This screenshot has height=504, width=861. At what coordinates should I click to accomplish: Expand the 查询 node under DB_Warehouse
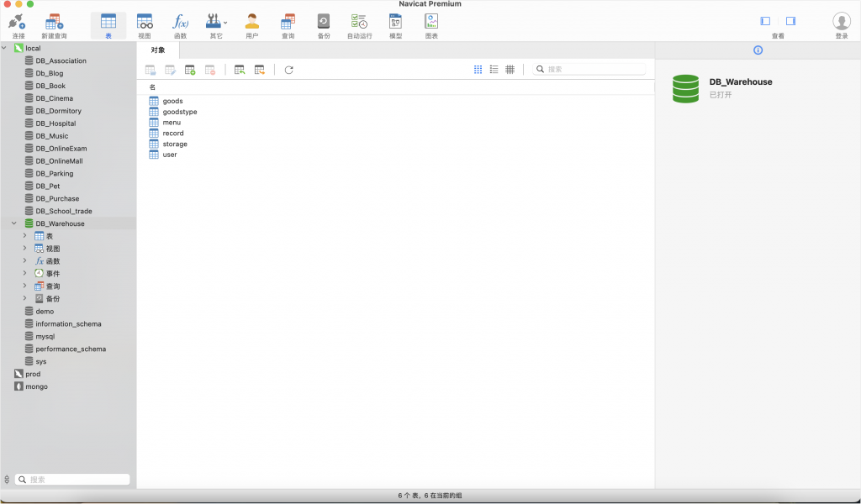pos(24,286)
